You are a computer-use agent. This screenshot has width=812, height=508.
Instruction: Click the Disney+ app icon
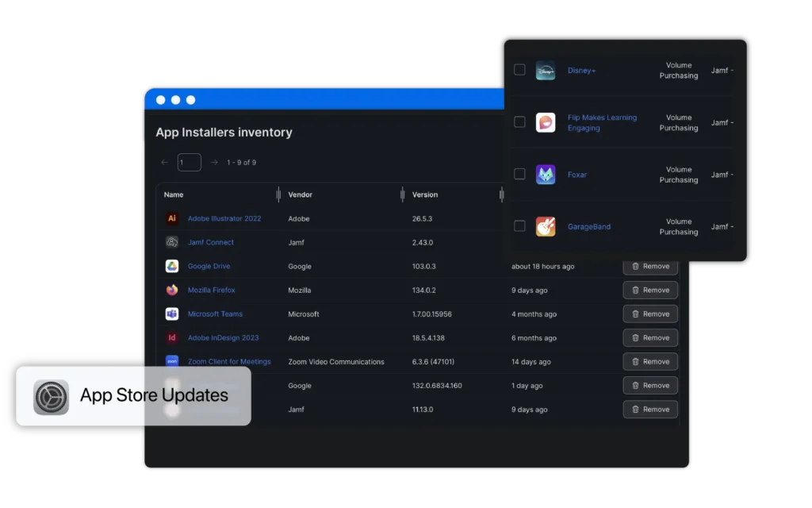(x=546, y=71)
